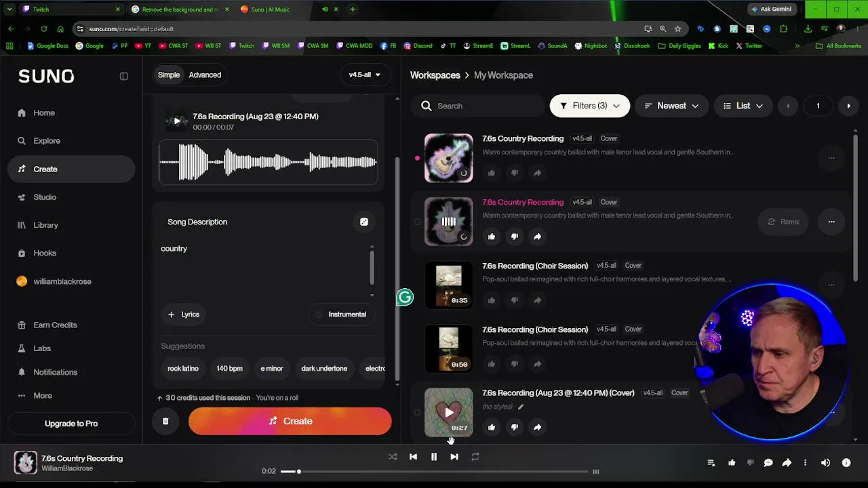
Task: Share the 0:50 Choir Session song
Action: 537,364
